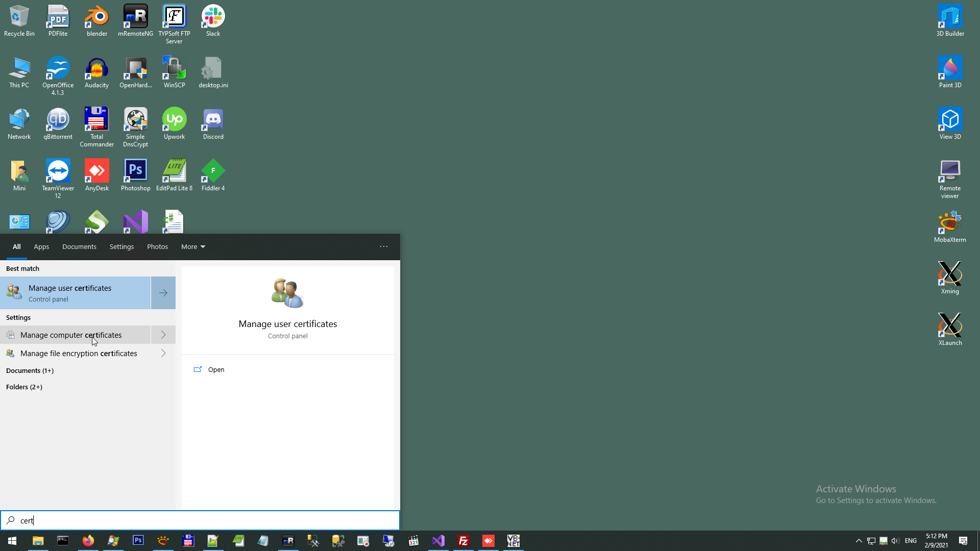Click the FileZilla taskbar icon
The image size is (980, 551).
[463, 541]
